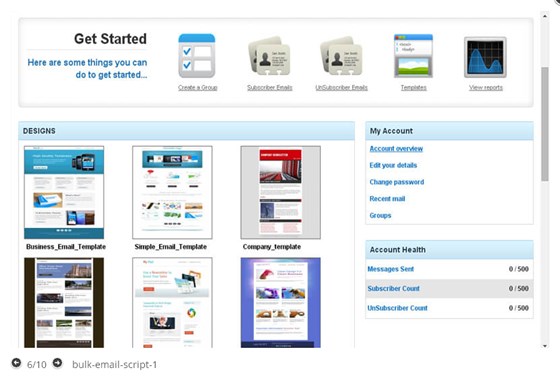Click the 6/10 image counter
Screen dimensions: 560x380
(36, 365)
